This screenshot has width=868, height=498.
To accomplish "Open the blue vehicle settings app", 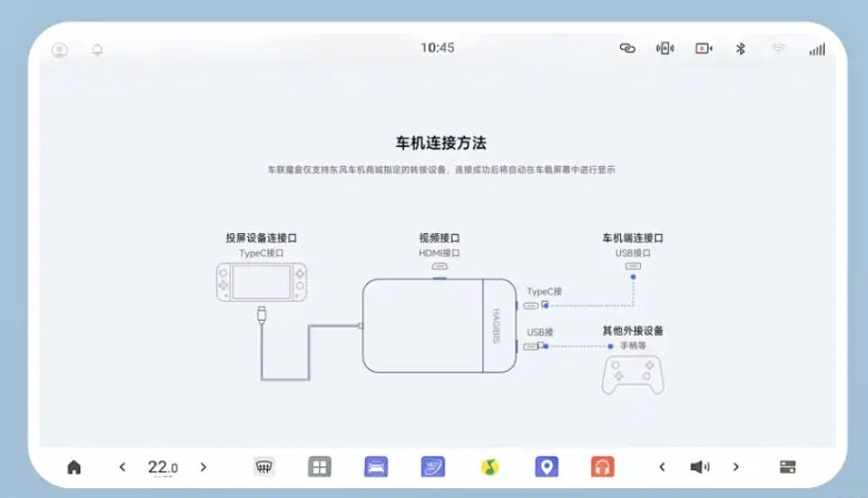I will [376, 467].
